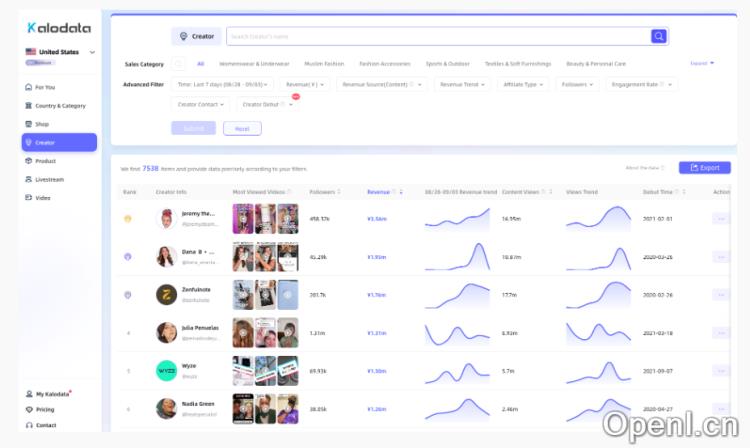This screenshot has height=448, width=750.
Task: Click Zenfulnote creator avatar
Action: 167,294
